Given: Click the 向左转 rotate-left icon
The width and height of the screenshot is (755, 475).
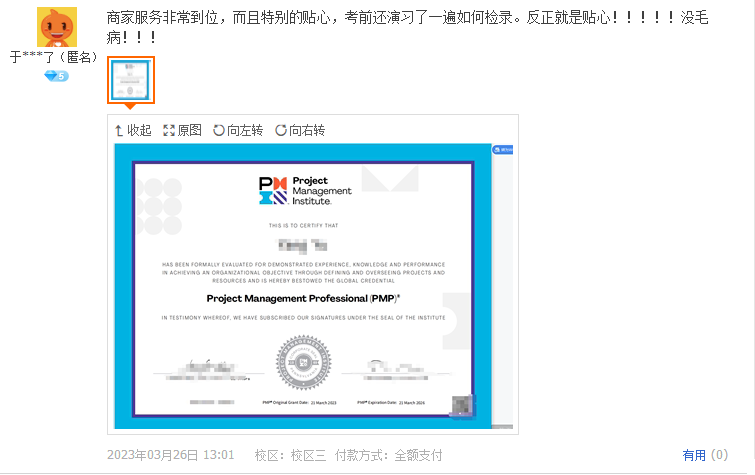Looking at the screenshot, I should (x=219, y=130).
